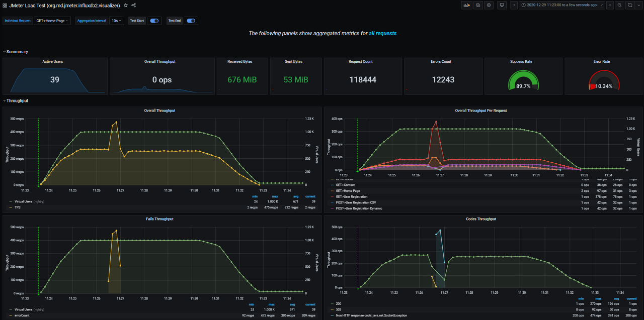Click the 118444 Request Count value

pyautogui.click(x=363, y=80)
